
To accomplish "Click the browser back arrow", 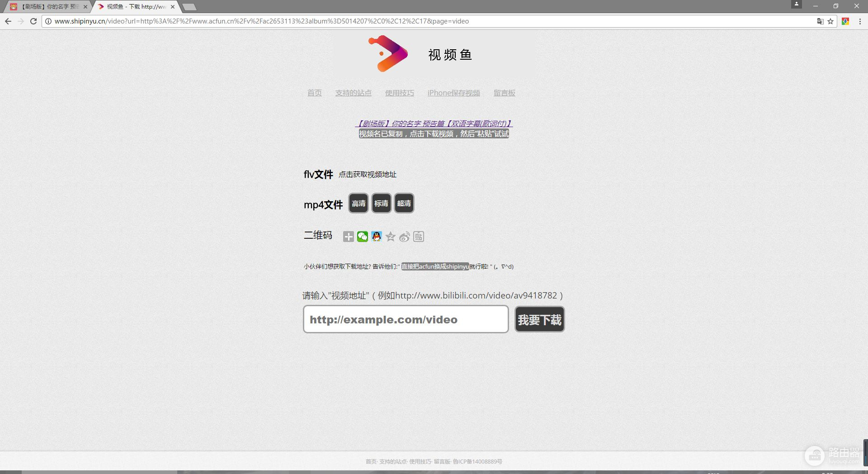I will (x=8, y=21).
